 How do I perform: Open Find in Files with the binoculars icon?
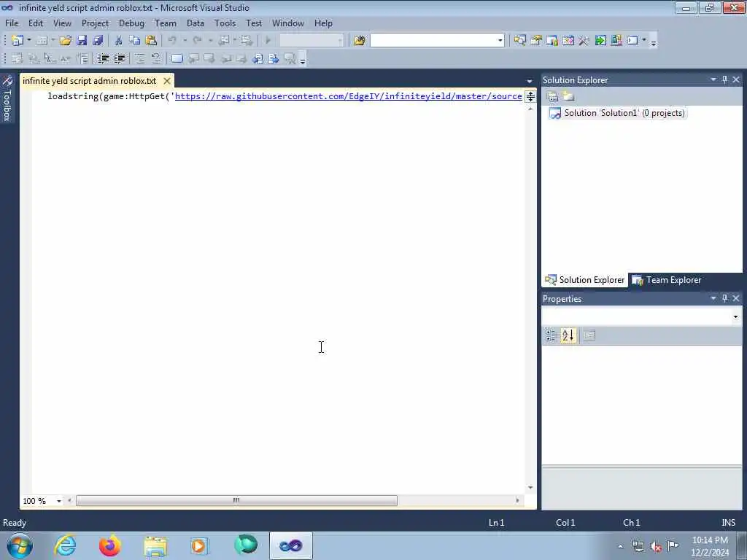[x=360, y=41]
